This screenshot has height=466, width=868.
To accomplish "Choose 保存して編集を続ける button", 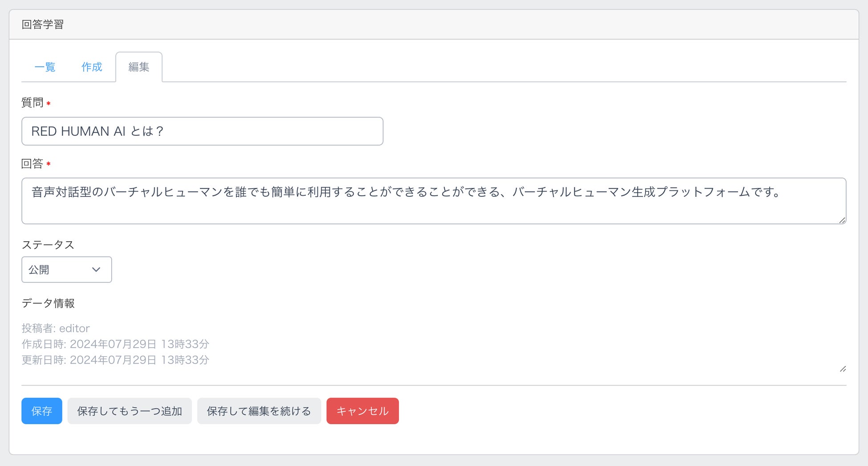I will [x=259, y=411].
